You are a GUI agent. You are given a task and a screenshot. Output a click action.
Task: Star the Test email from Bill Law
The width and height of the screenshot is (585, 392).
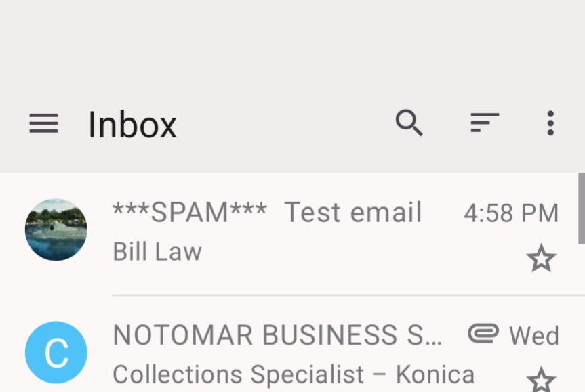tap(541, 259)
